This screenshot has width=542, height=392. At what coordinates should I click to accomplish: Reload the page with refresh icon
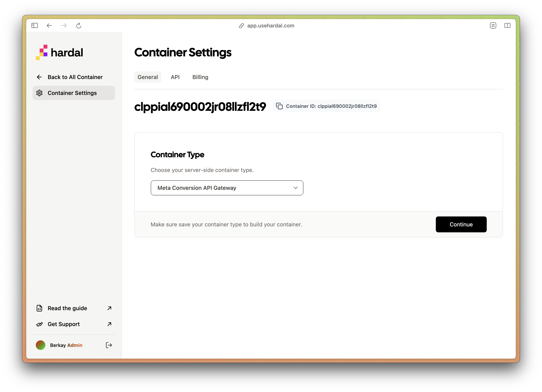79,26
